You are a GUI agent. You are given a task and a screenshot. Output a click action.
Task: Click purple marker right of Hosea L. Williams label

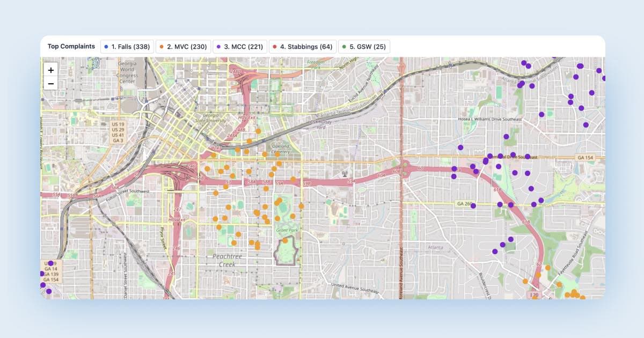[x=541, y=114]
